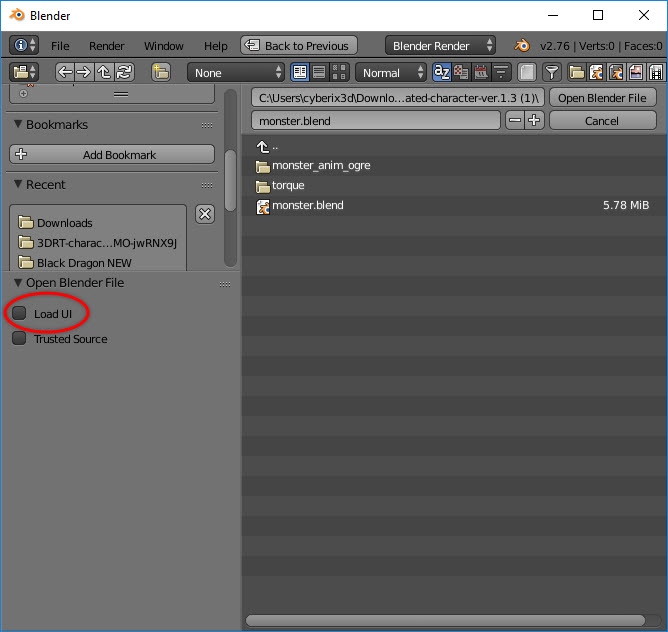Go back to previous folder arrow
This screenshot has height=632, width=668.
65,72
